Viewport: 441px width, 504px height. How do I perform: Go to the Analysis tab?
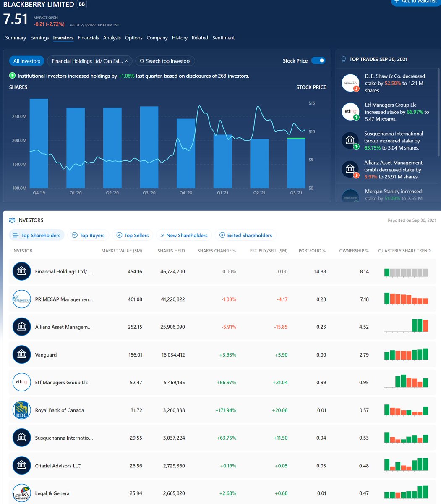(112, 38)
